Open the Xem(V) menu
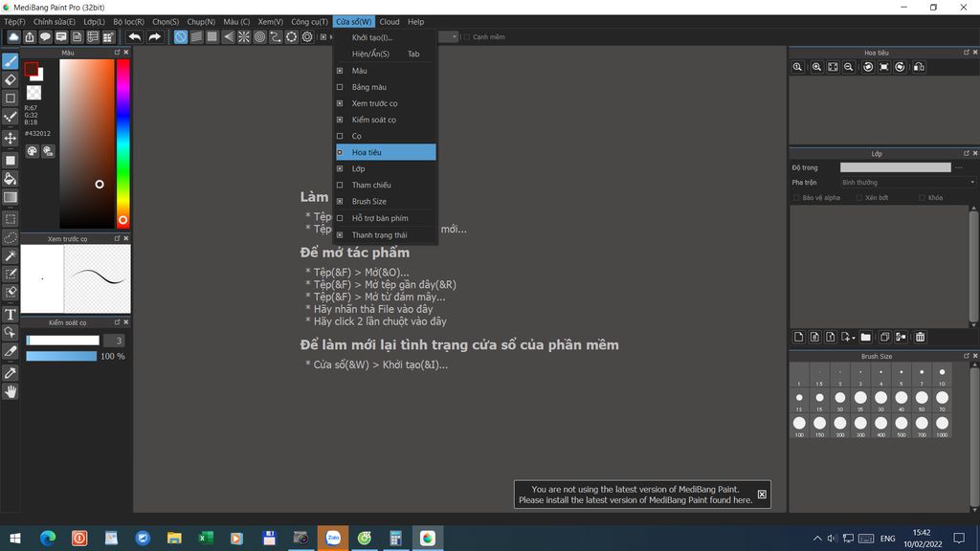The image size is (980, 551). point(271,22)
